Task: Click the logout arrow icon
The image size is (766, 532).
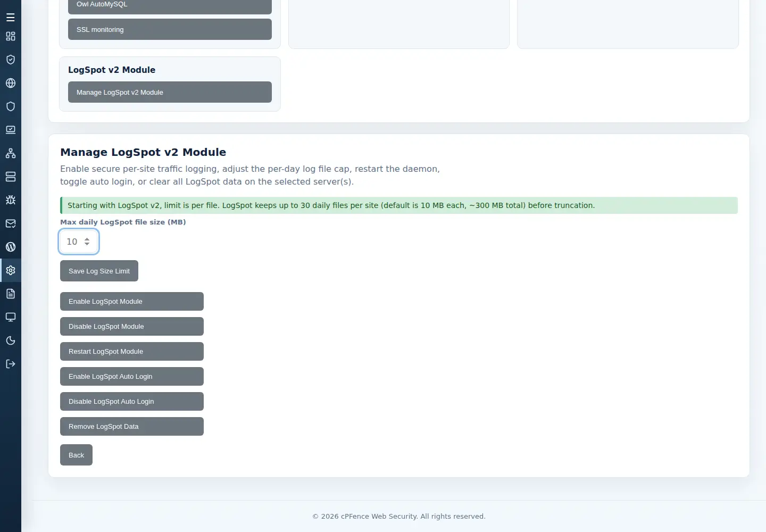Action: (11, 364)
